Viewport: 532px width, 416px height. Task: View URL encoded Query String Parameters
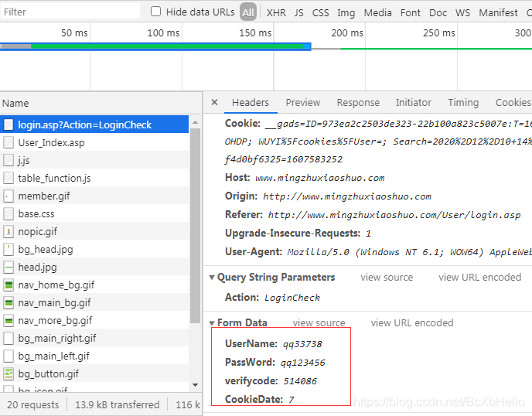point(479,278)
